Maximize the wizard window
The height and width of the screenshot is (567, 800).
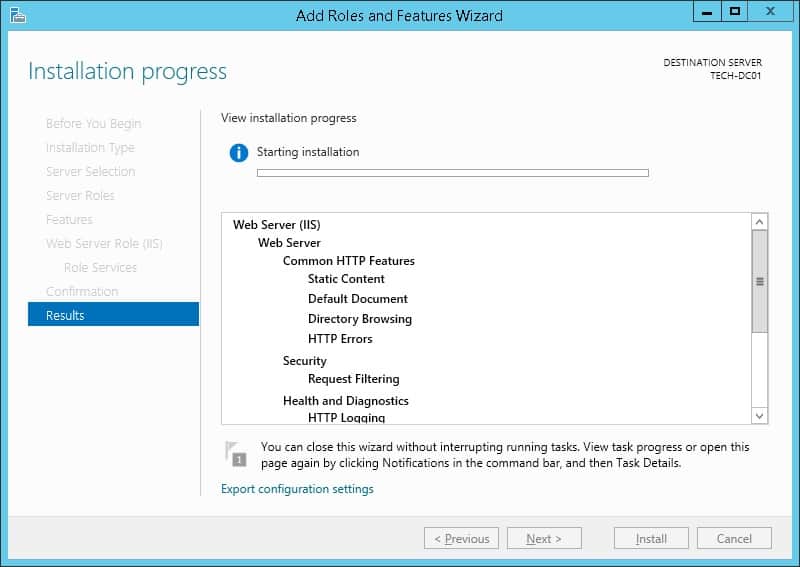tap(735, 11)
